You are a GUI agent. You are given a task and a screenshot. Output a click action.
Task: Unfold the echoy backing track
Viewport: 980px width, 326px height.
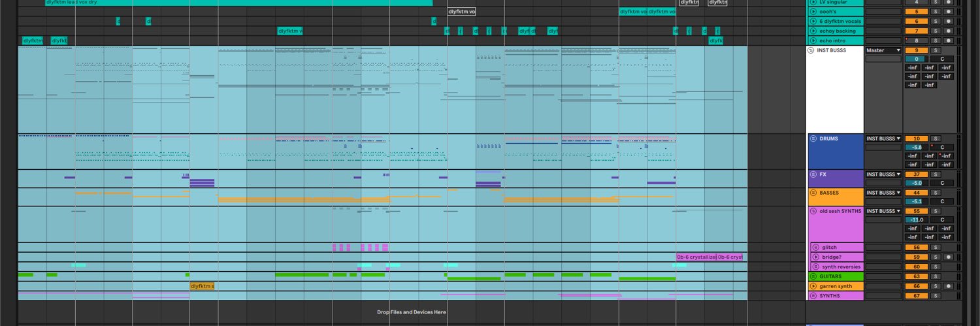tap(813, 31)
